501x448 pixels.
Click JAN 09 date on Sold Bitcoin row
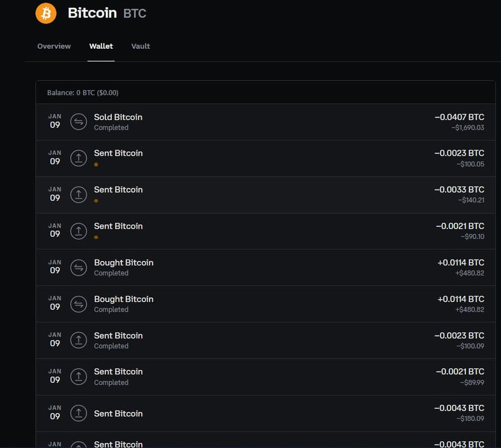[x=54, y=121]
